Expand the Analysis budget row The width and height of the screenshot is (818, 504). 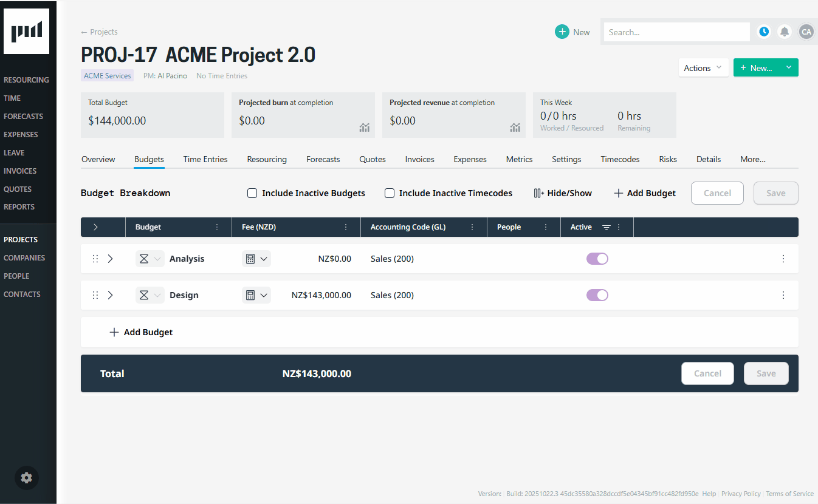pos(110,259)
